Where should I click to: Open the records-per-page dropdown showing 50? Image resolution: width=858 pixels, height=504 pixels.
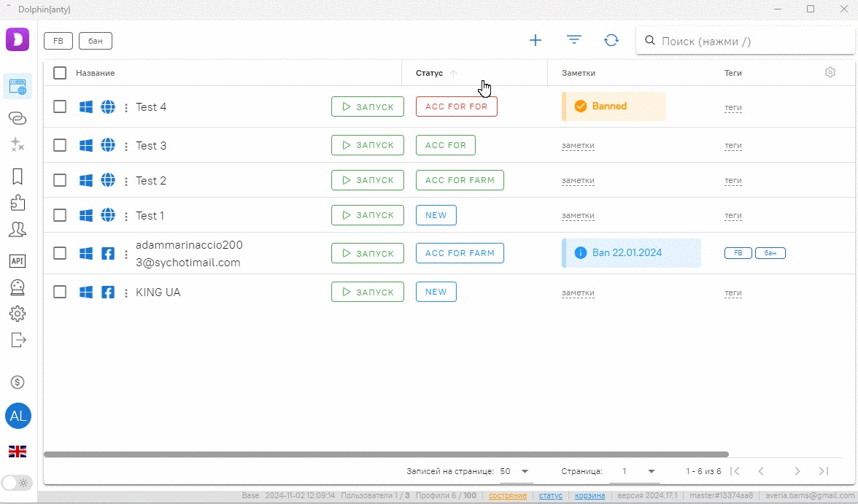pyautogui.click(x=515, y=471)
